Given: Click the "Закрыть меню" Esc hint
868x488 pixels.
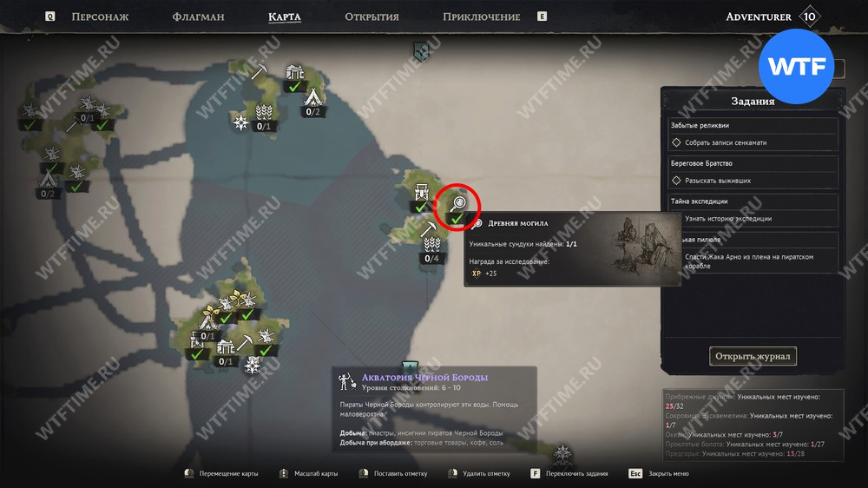Looking at the screenshot, I should (659, 473).
